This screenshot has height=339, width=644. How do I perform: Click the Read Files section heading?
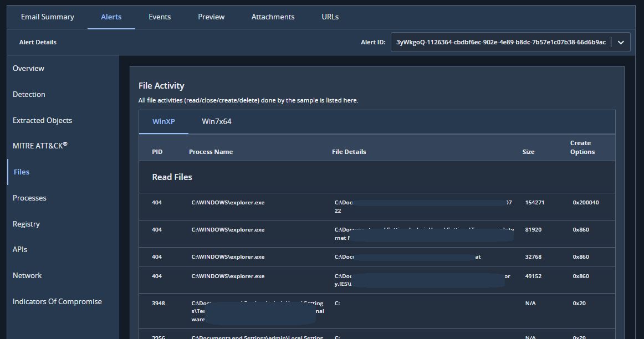[x=172, y=177]
